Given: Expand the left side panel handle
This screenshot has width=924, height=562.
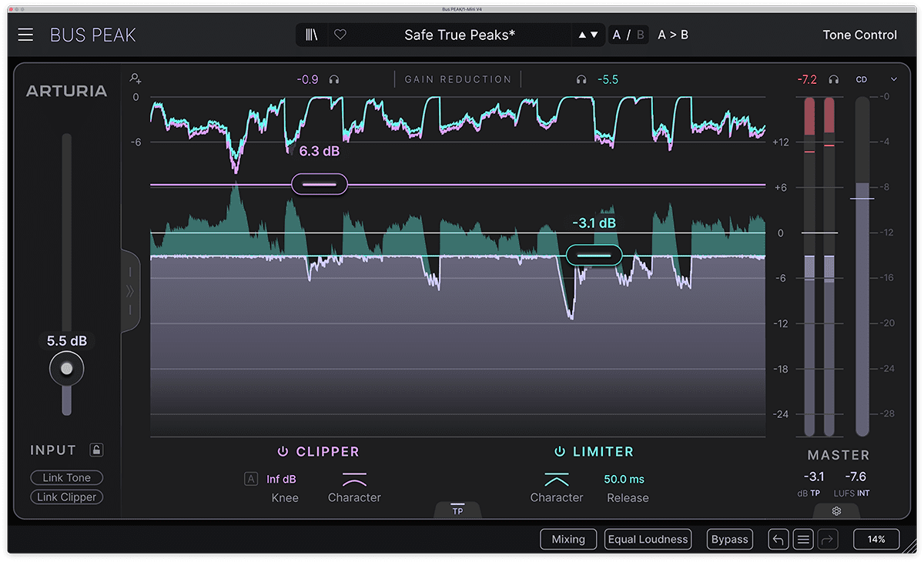Looking at the screenshot, I should click(130, 291).
